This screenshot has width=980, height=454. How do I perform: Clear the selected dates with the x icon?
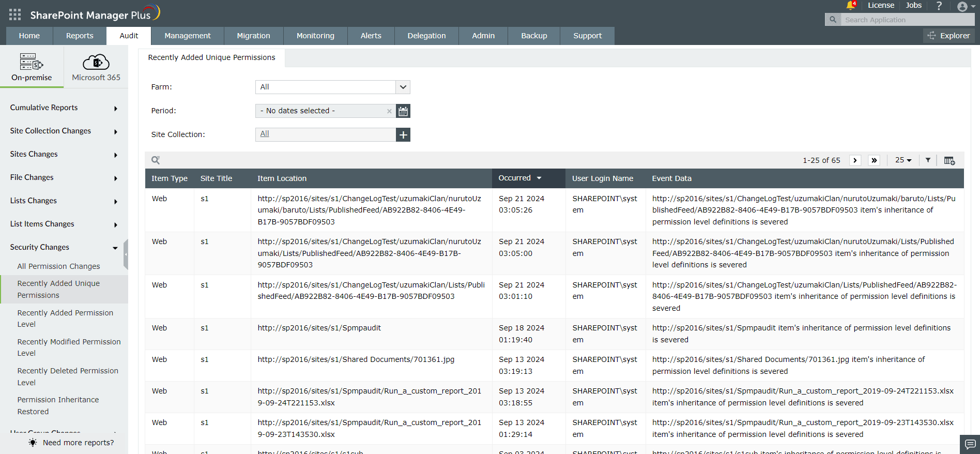[389, 111]
